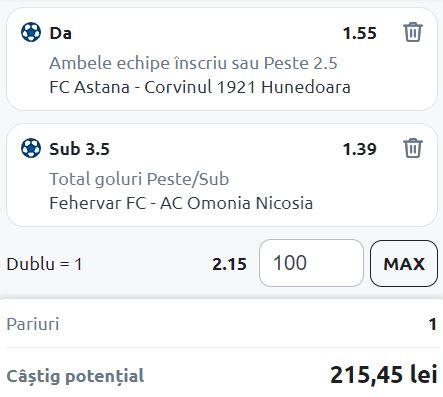Click the 215,45 lei potential winnings
The image size is (443, 397).
[384, 375]
